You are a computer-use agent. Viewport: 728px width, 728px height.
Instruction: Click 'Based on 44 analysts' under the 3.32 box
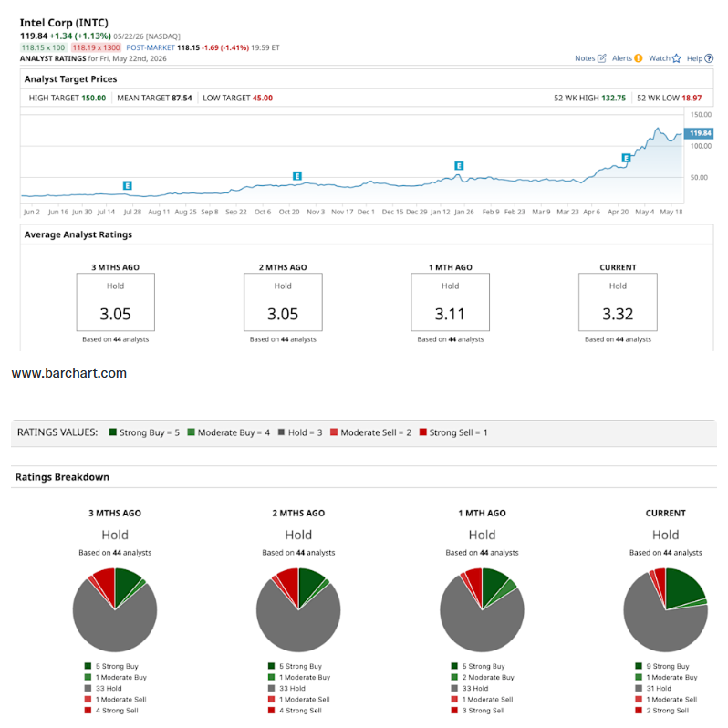[618, 339]
